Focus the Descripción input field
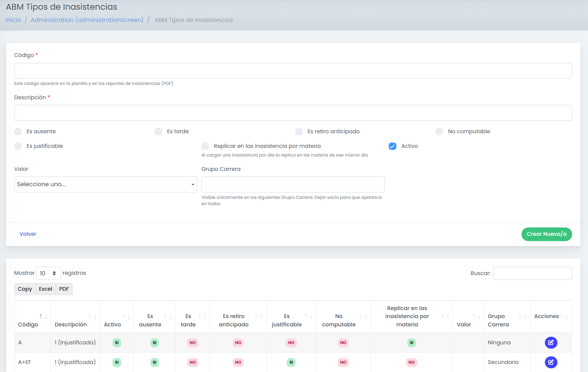This screenshot has height=372, width=588. (293, 113)
